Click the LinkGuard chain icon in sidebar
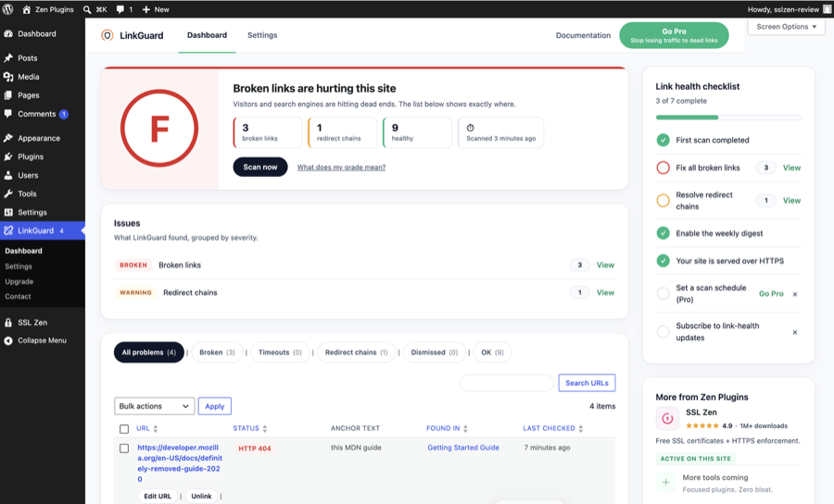Image resolution: width=834 pixels, height=504 pixels. click(x=8, y=230)
